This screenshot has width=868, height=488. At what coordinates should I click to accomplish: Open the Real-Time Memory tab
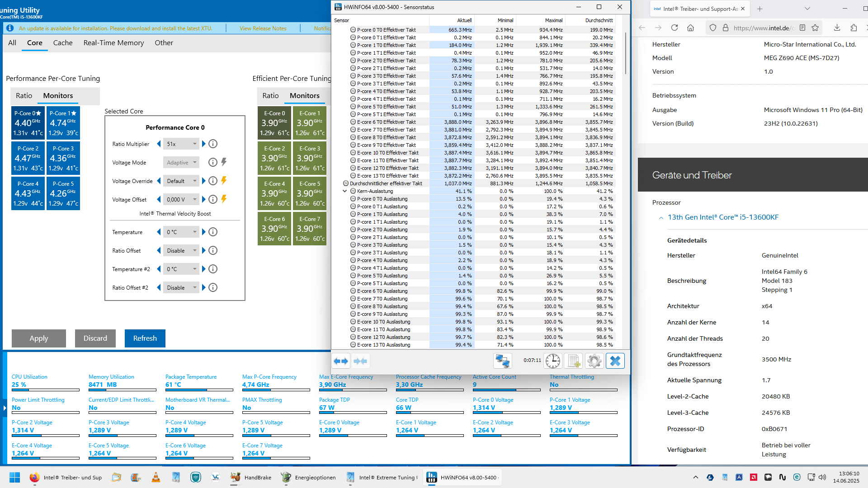point(113,43)
